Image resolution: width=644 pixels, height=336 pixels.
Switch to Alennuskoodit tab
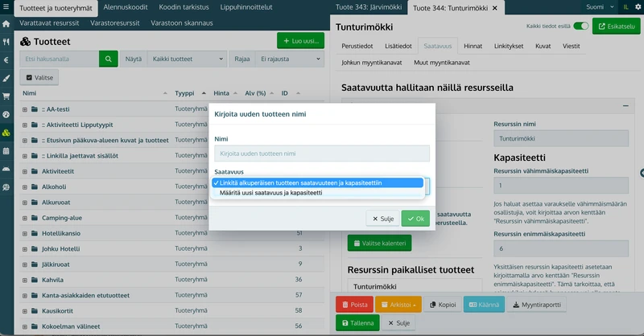(x=126, y=7)
